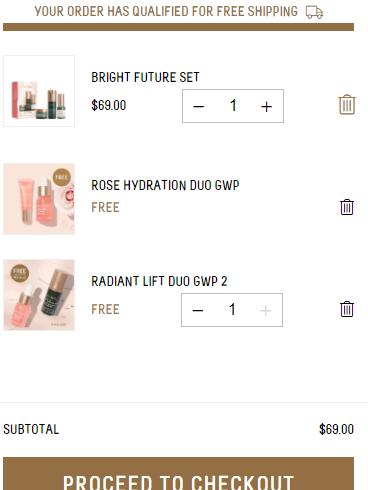This screenshot has height=490, width=368.
Task: Click Rose Hydration Duo GWP title
Action: point(165,185)
